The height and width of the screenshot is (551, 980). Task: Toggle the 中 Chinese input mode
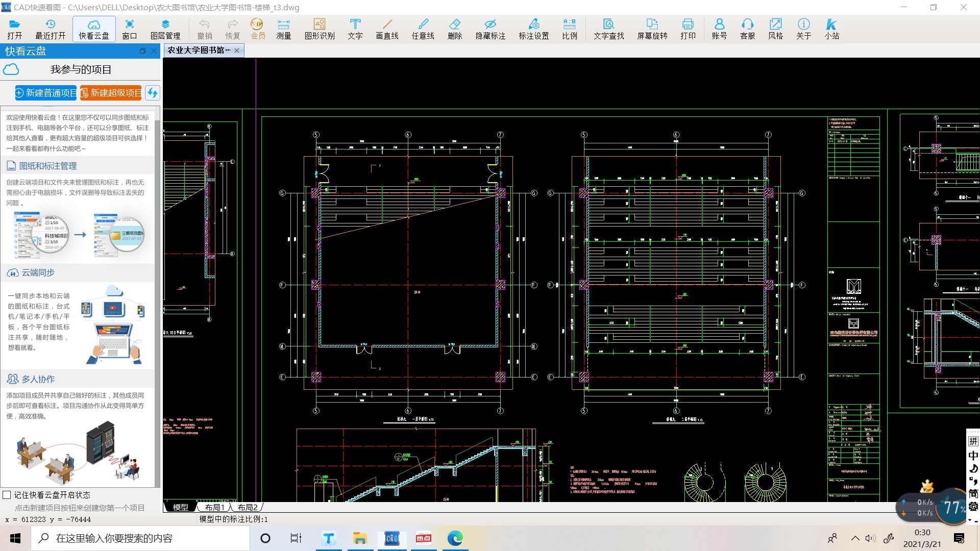973,456
